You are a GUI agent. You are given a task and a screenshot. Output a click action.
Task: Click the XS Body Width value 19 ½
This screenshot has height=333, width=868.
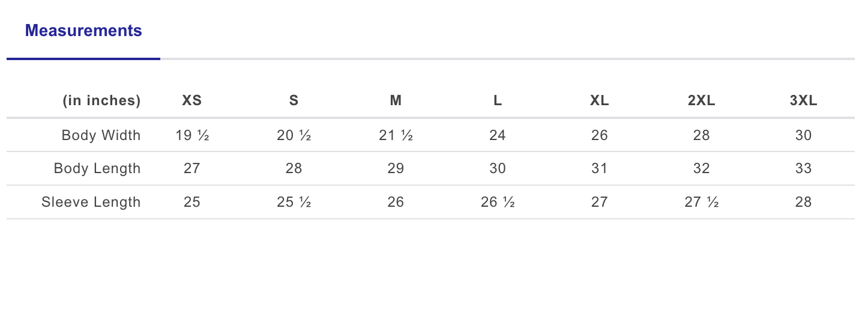192,135
